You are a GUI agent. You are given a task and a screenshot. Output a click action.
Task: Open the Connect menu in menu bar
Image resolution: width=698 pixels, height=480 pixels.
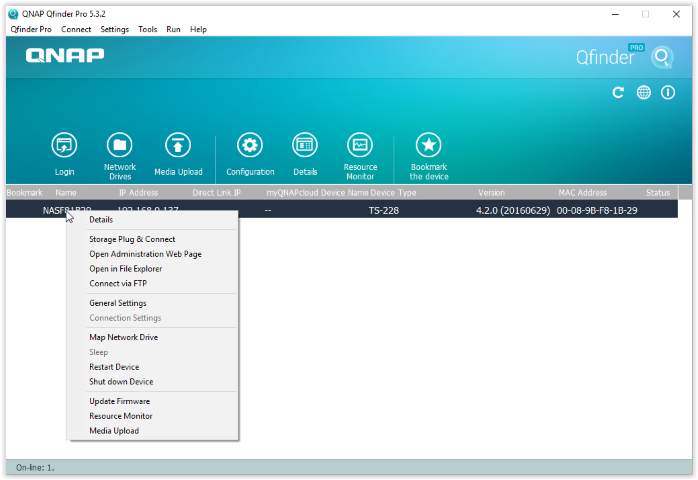click(76, 30)
